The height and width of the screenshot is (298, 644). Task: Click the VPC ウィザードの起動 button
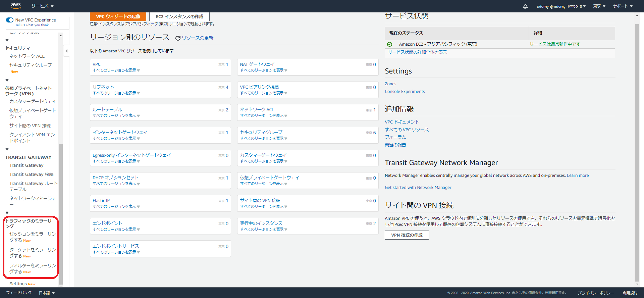click(x=118, y=16)
